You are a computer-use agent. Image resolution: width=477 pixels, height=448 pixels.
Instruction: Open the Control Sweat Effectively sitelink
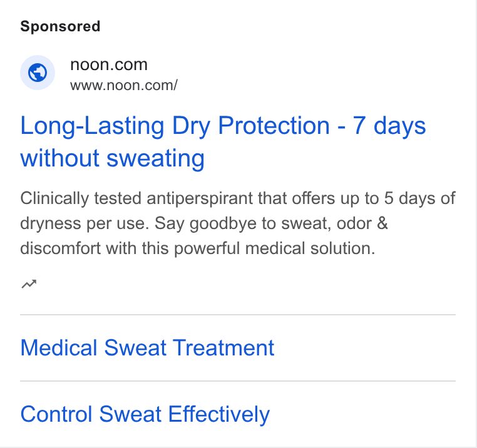145,414
